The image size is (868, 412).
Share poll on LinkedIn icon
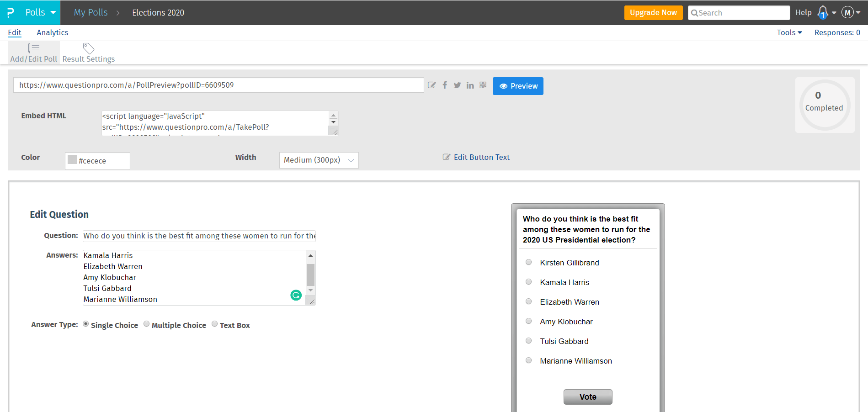[470, 85]
